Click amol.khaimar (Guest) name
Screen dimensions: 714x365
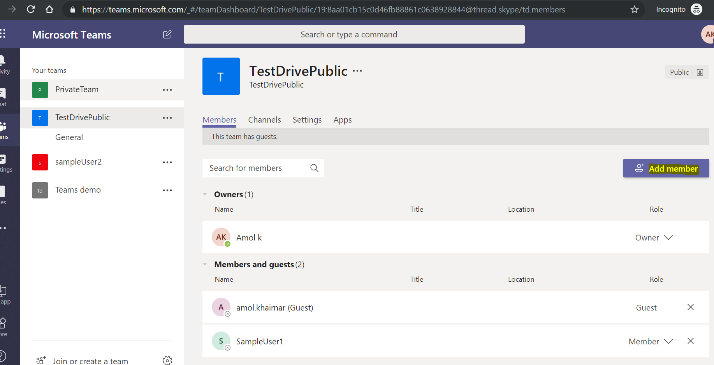click(275, 308)
